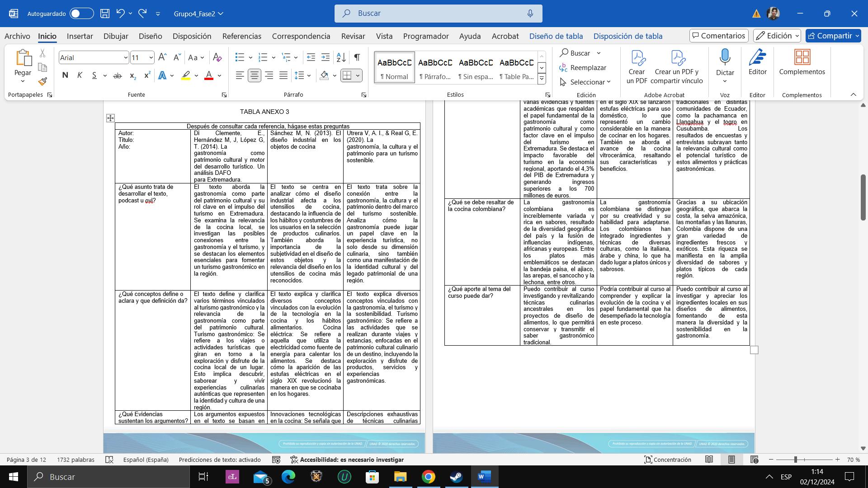Decrease paragraph indent
Screen dimensions: 868x488
pos(311,57)
